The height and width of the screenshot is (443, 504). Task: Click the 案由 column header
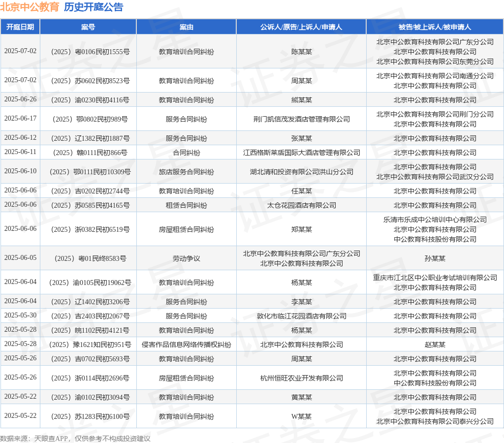pos(187,27)
